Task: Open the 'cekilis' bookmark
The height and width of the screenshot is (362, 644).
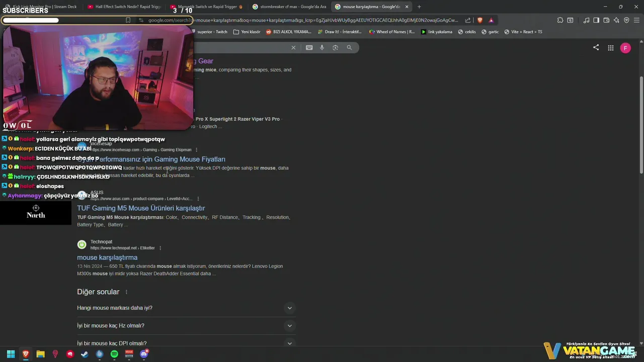Action: (x=466, y=32)
